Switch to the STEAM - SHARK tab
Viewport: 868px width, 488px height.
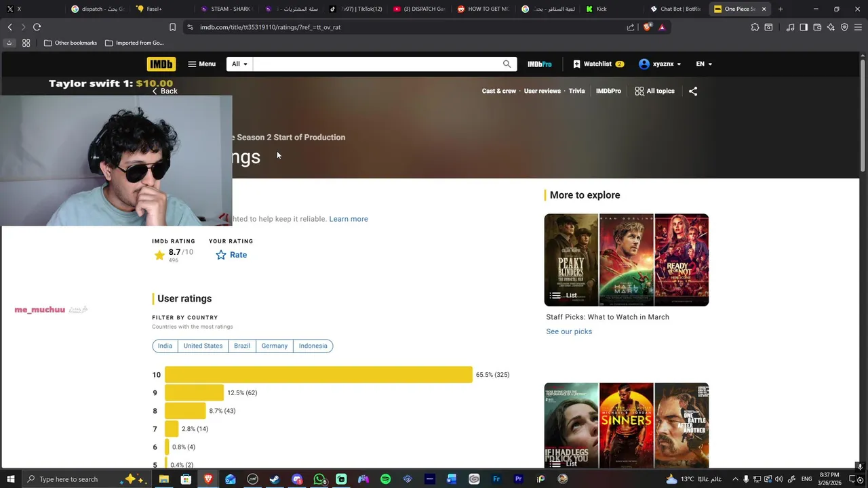point(227,9)
